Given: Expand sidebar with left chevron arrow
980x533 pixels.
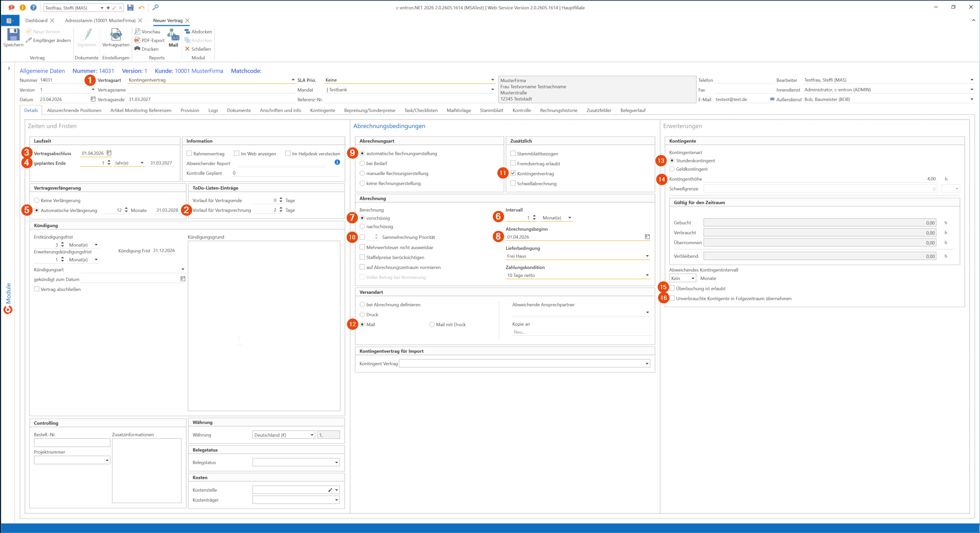Looking at the screenshot, I should tap(9, 69).
